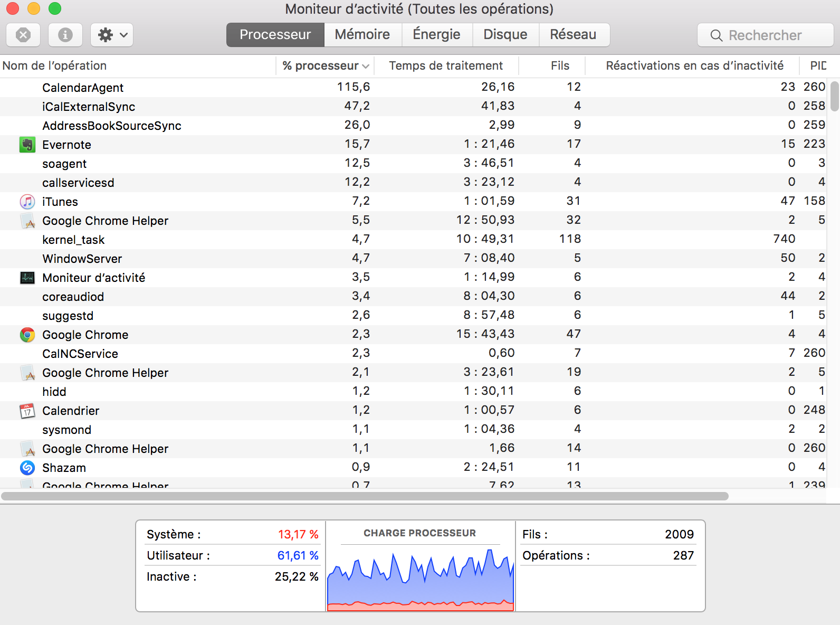The image size is (840, 625).
Task: Select the hidd process
Action: (x=54, y=392)
